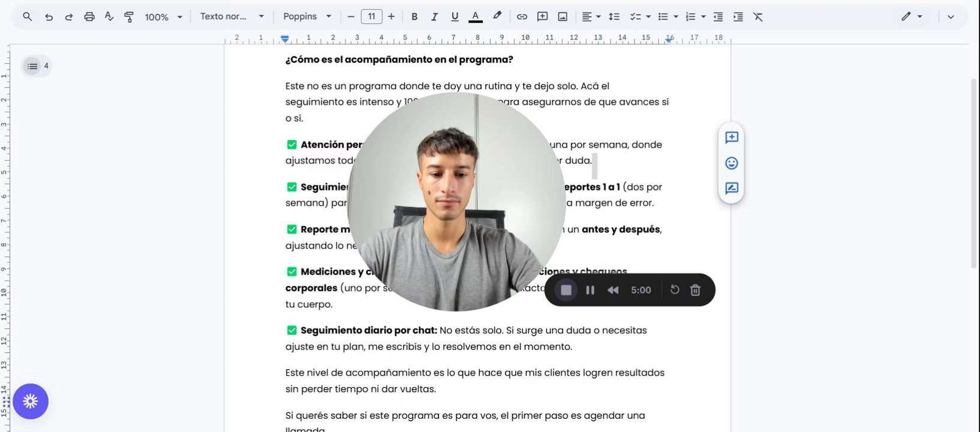Add a comment from the toolbar

[542, 17]
